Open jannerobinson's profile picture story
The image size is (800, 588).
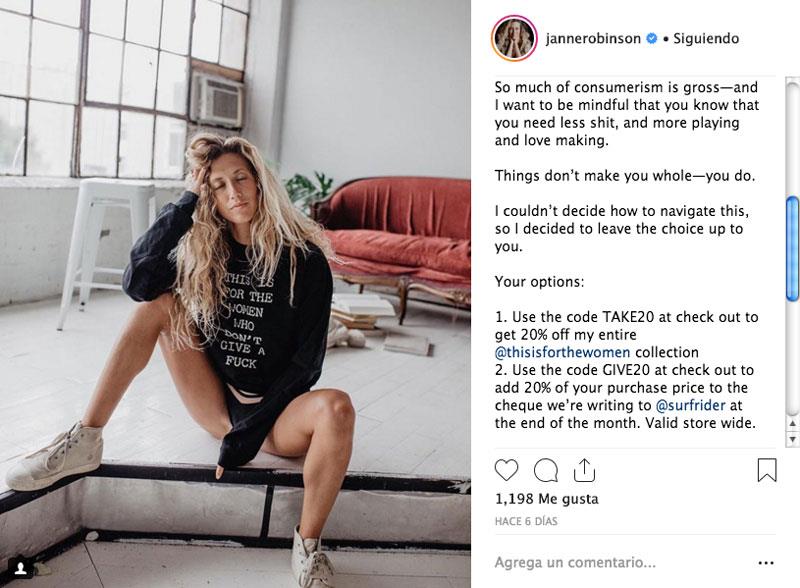[514, 38]
